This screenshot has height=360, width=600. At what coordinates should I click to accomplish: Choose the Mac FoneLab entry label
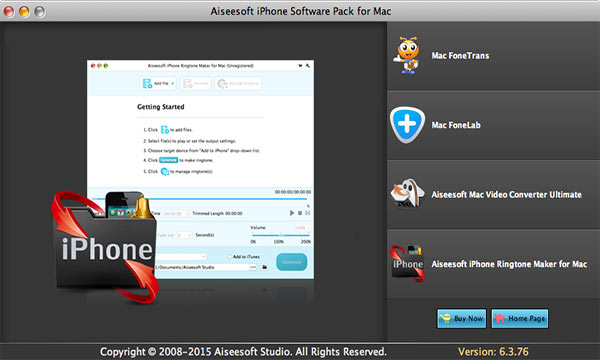(456, 125)
